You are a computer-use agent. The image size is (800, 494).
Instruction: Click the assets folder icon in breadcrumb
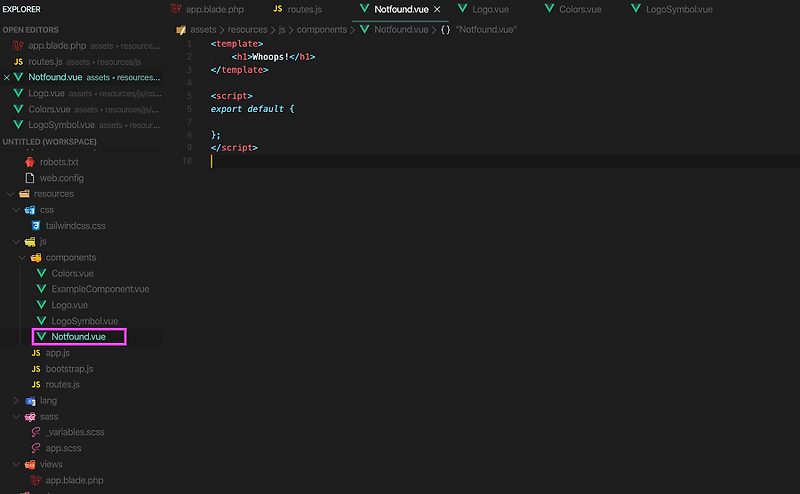pyautogui.click(x=181, y=30)
